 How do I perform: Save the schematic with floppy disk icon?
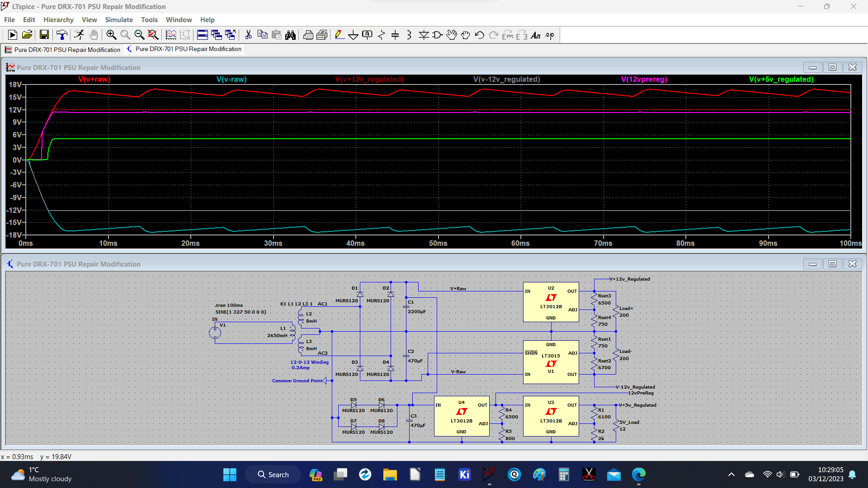click(x=44, y=35)
